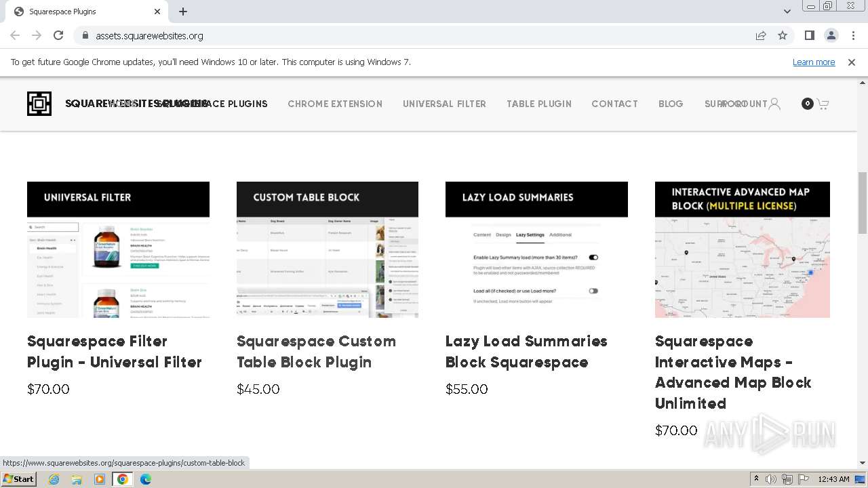Toggle the browser side panel icon
The height and width of the screenshot is (488, 868).
[809, 35]
